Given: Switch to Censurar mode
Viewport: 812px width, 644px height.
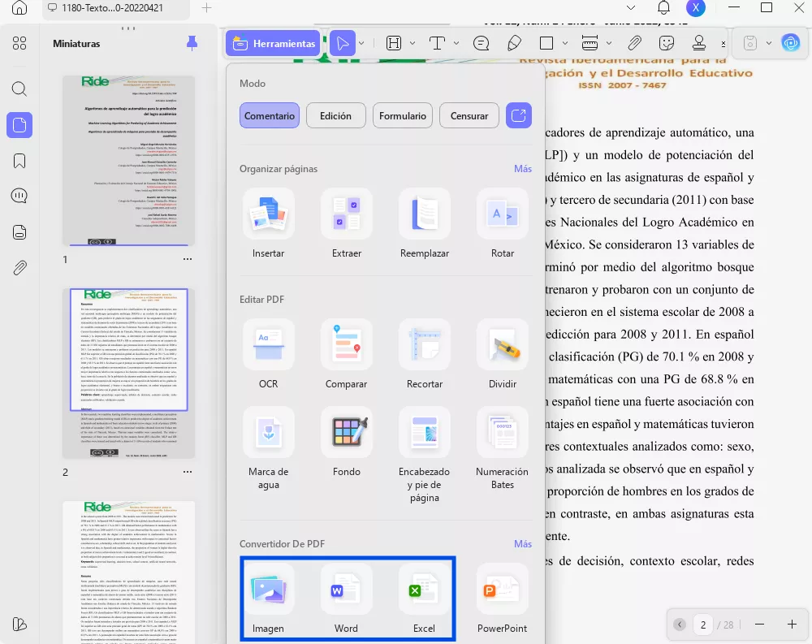Looking at the screenshot, I should pos(469,115).
